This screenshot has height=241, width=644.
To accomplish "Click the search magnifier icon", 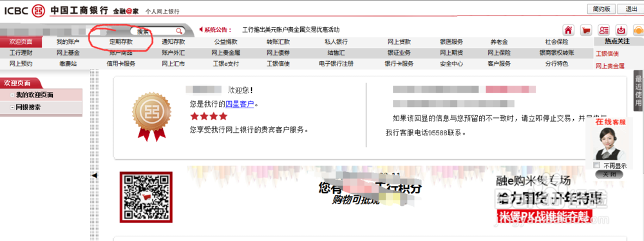I will pos(178,31).
